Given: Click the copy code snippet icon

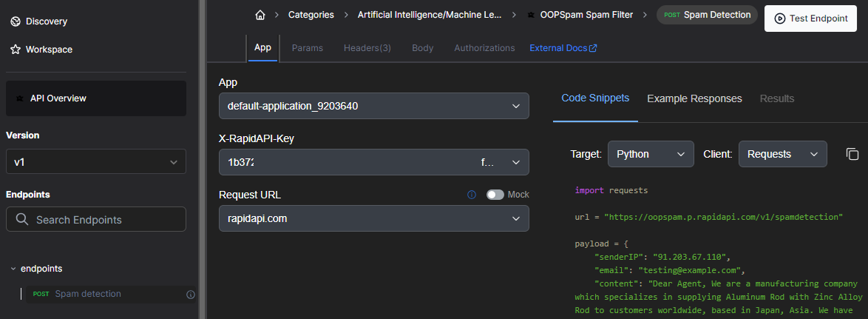Looking at the screenshot, I should click(852, 154).
